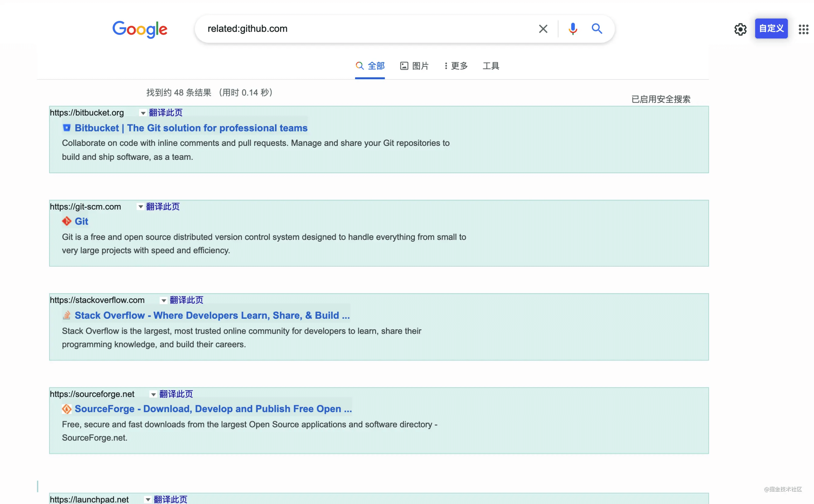Click the https://stackoverflow.com URL text
The image size is (814, 504).
click(97, 300)
